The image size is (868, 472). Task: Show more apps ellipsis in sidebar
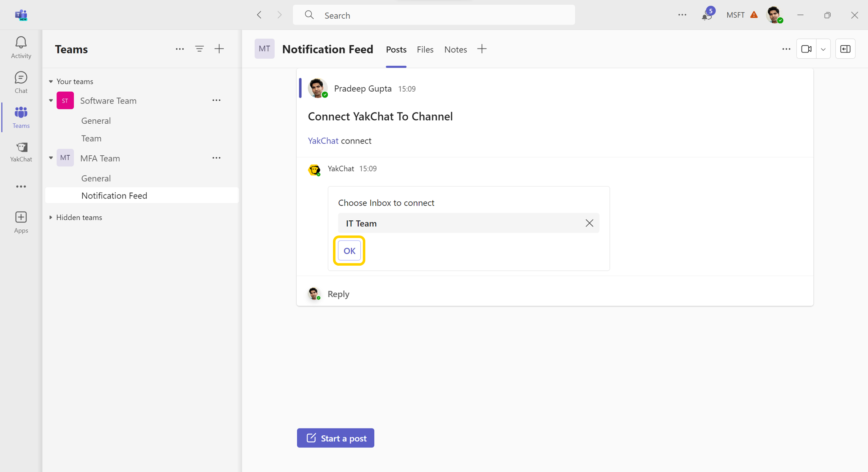[21, 186]
